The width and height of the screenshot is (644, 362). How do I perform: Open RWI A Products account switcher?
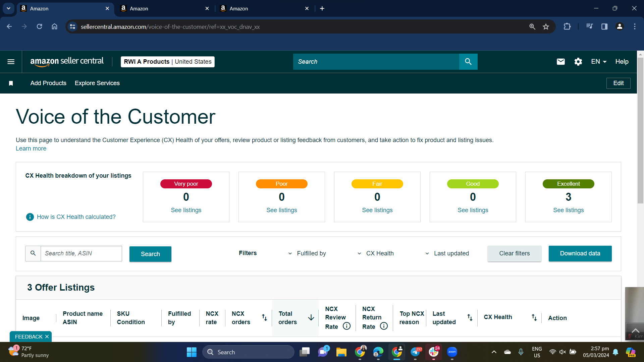coord(168,62)
